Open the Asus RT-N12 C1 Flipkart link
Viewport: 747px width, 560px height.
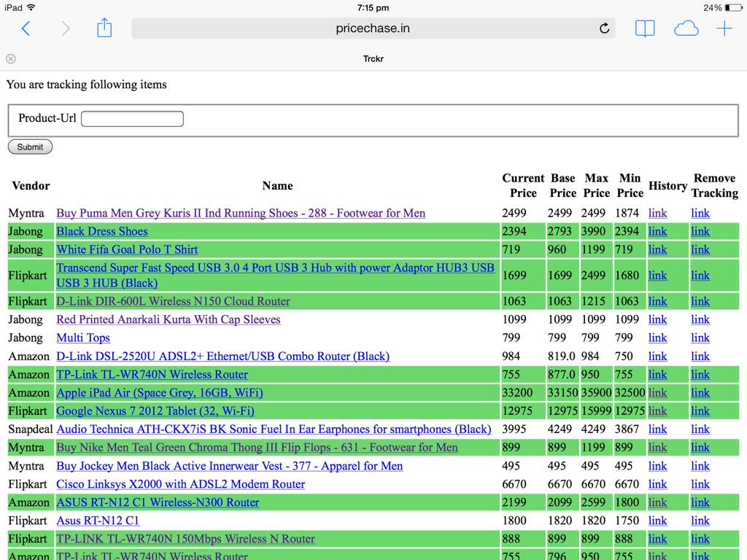tap(98, 521)
